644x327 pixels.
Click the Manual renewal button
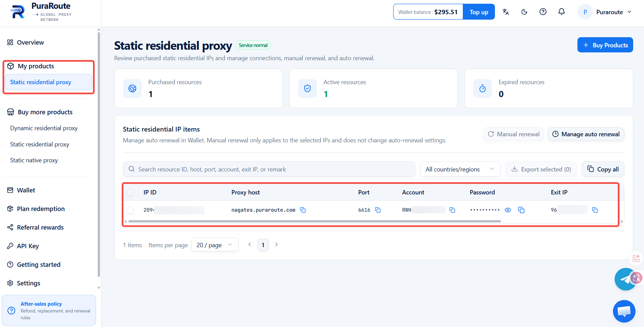pos(514,134)
